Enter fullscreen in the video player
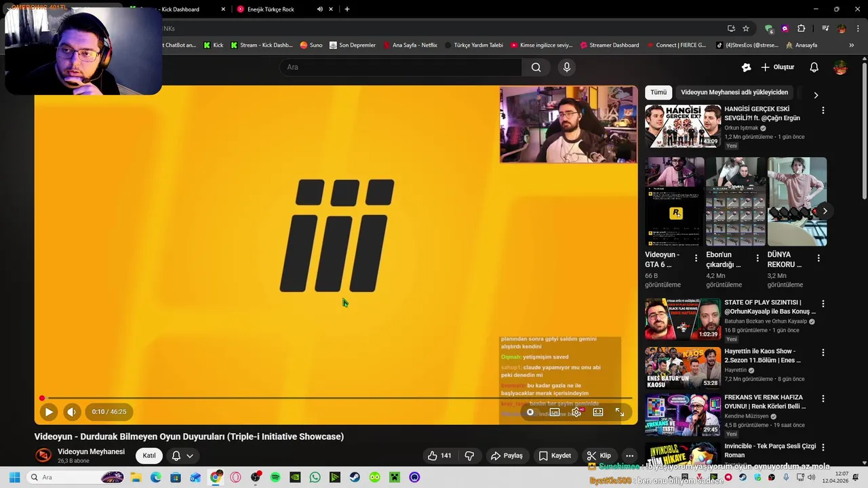The width and height of the screenshot is (868, 488). coord(620,412)
